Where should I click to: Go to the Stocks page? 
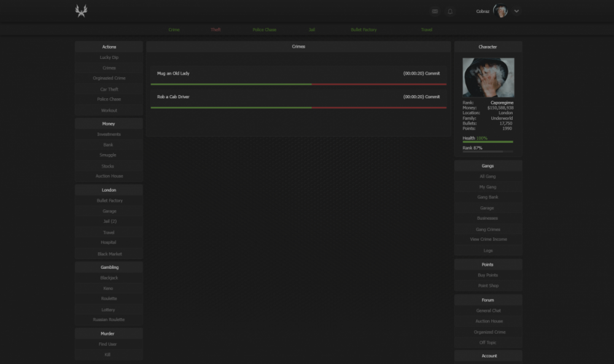(x=107, y=166)
